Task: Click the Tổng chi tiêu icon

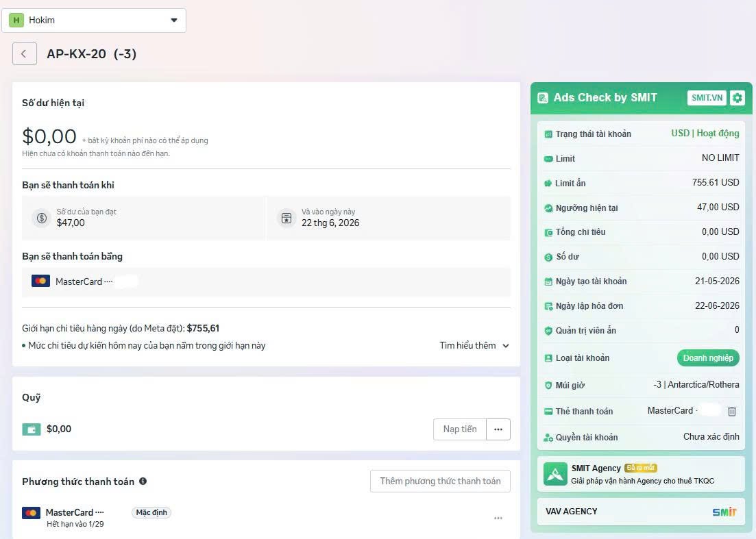Action: (548, 233)
